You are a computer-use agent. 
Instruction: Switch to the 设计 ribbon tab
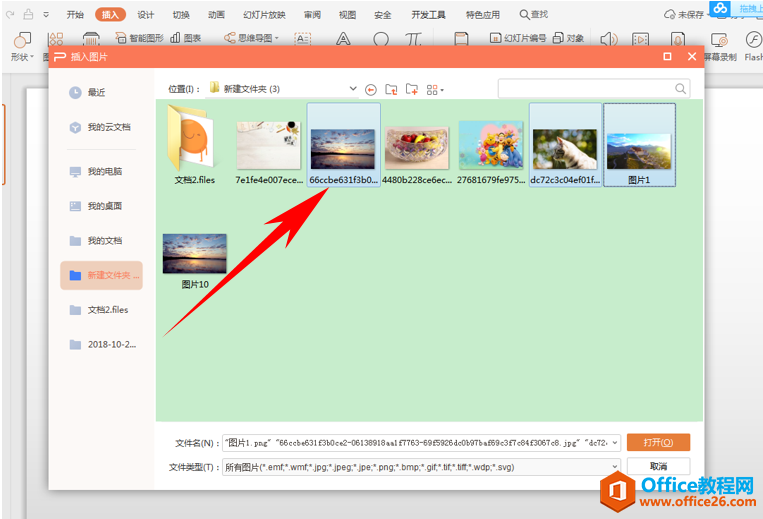pos(145,15)
